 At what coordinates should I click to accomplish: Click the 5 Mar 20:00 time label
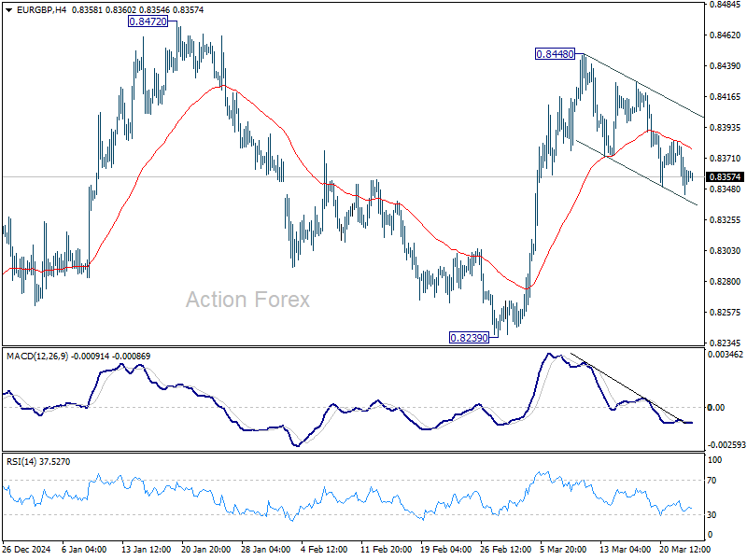(564, 550)
